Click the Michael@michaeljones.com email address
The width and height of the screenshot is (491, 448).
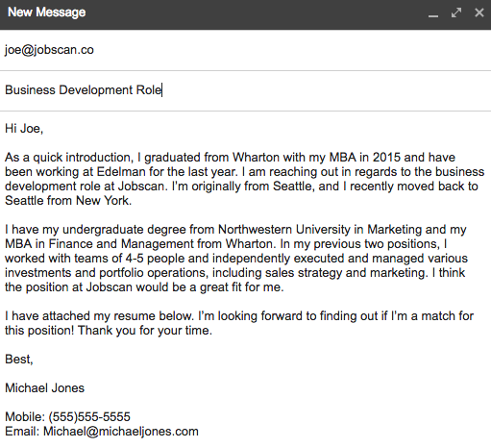pos(121,432)
